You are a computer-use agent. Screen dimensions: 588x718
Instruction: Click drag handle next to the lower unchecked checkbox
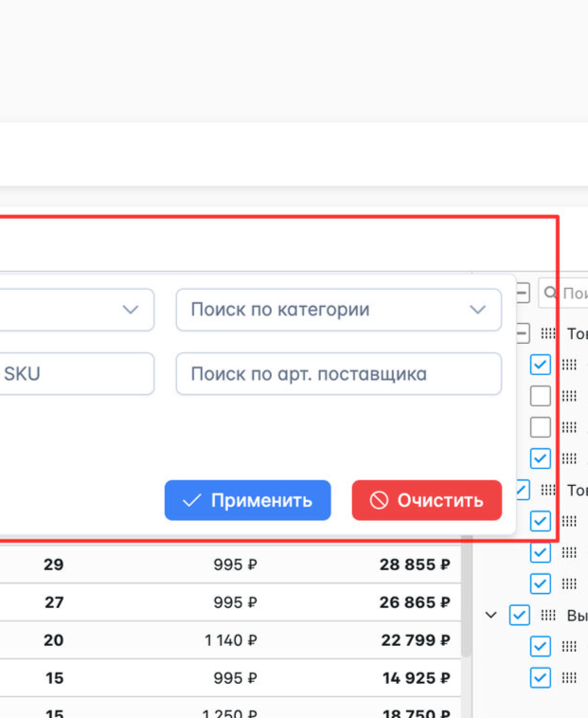coord(569,427)
